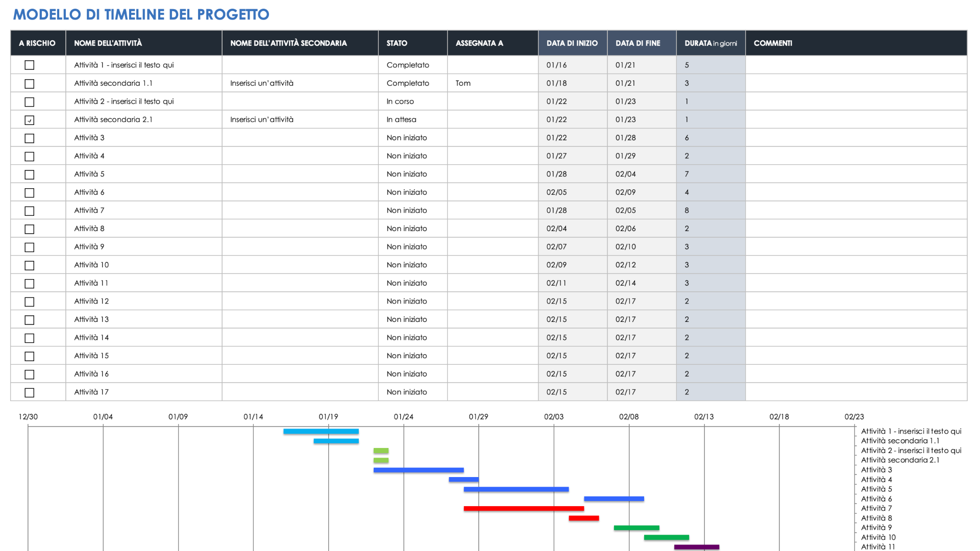Image resolution: width=980 pixels, height=551 pixels.
Task: Click the blue Gantt bar for Attività 6
Action: click(x=614, y=499)
